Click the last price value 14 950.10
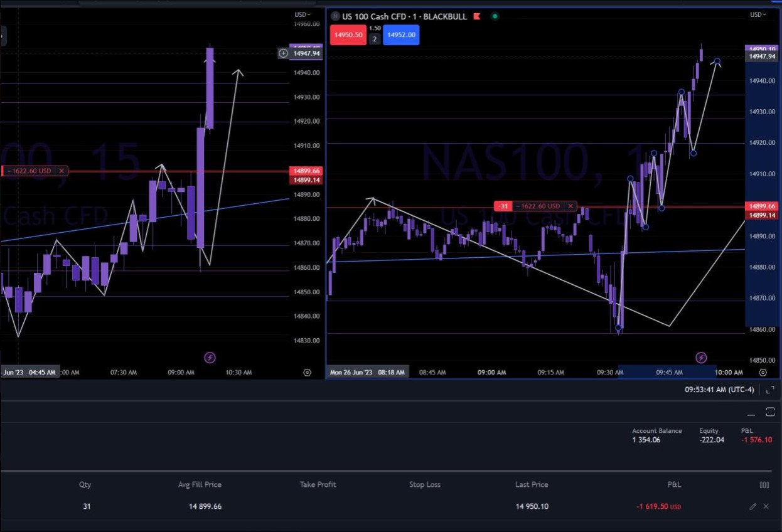 click(x=532, y=506)
